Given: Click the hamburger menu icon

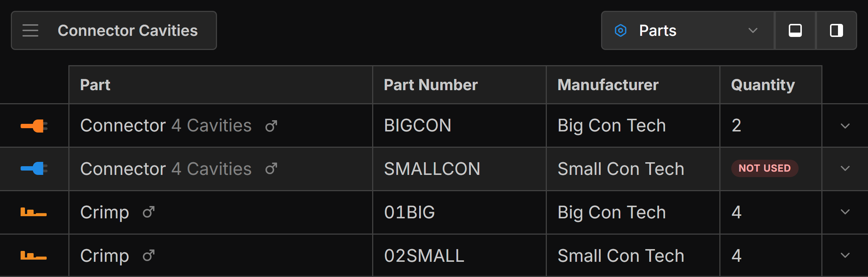Looking at the screenshot, I should coord(30,30).
